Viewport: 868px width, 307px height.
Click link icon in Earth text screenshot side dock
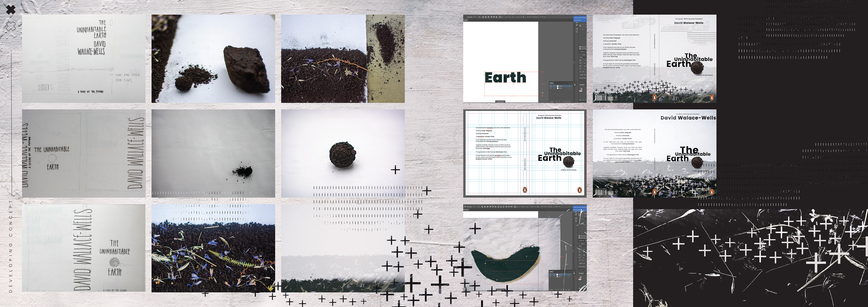pyautogui.click(x=577, y=32)
